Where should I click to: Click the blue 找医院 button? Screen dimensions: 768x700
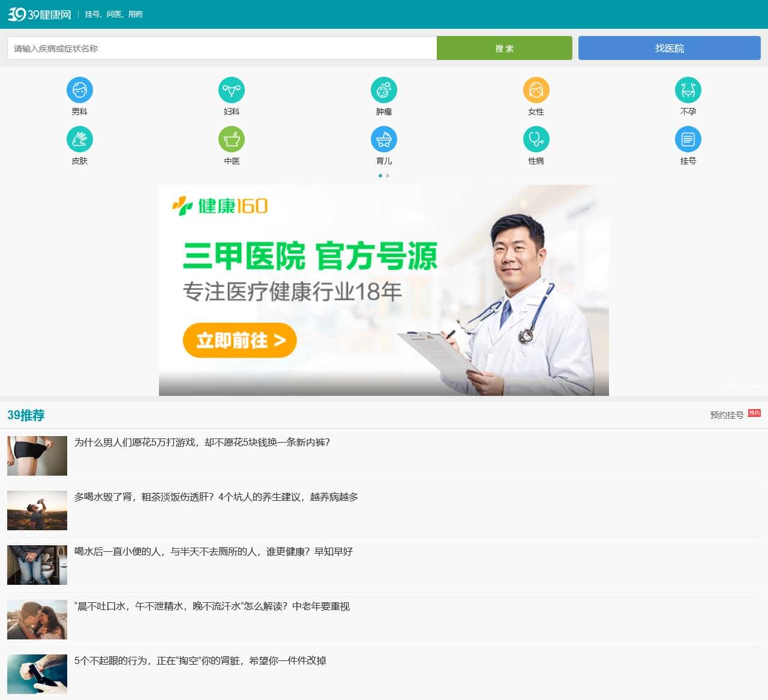tap(670, 48)
